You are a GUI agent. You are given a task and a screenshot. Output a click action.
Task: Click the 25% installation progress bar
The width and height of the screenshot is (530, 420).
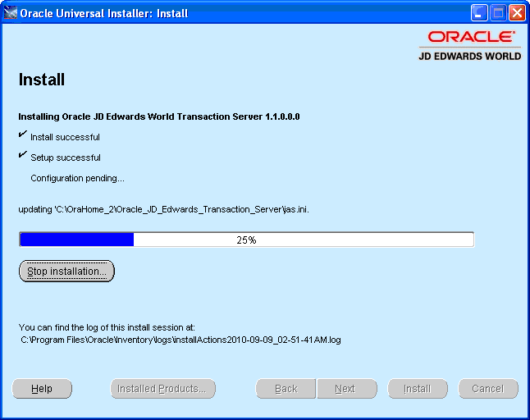[x=246, y=240]
